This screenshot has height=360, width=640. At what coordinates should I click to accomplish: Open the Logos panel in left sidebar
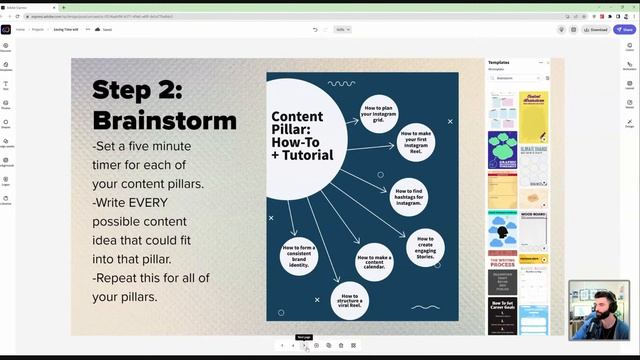(x=6, y=181)
